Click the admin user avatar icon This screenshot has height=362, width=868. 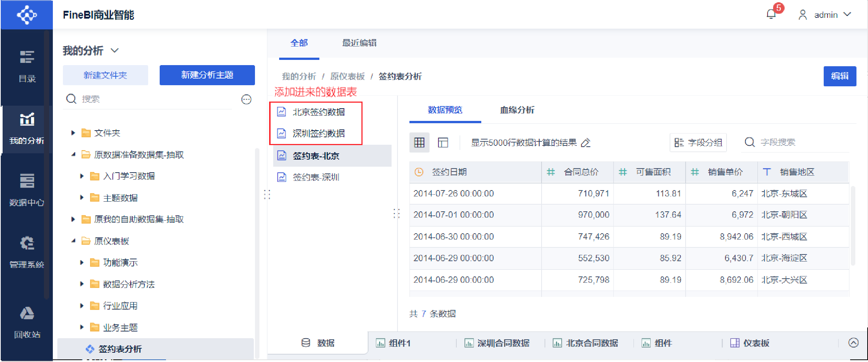click(x=803, y=15)
